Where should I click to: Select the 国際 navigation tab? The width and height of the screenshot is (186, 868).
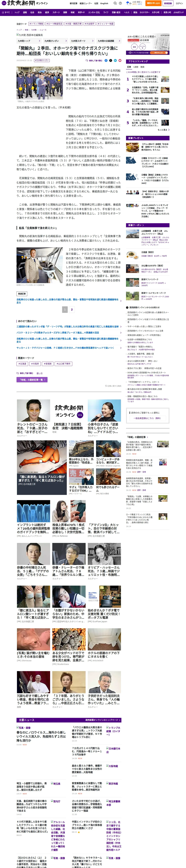[65, 12]
